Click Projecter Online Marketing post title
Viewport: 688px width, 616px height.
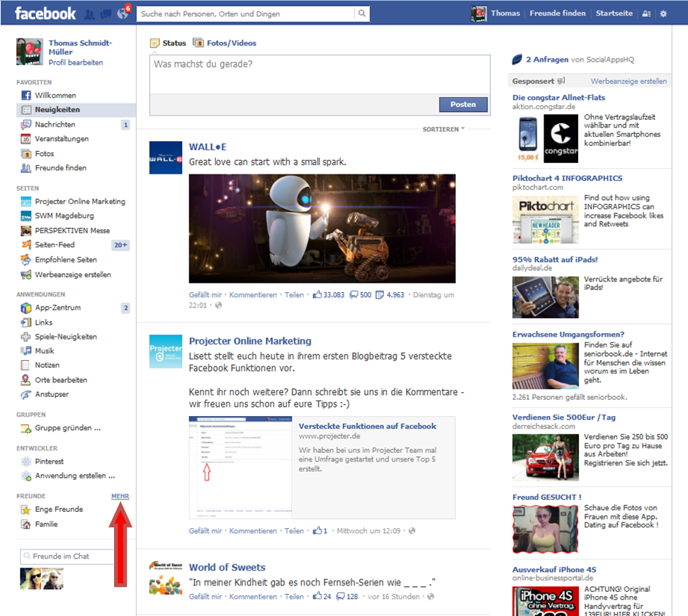[x=250, y=341]
